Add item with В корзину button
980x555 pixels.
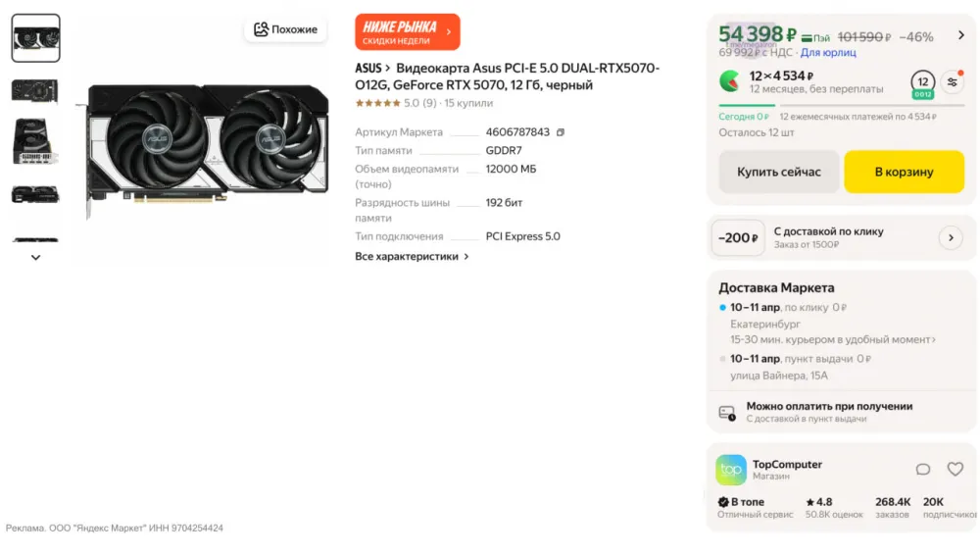click(x=904, y=172)
